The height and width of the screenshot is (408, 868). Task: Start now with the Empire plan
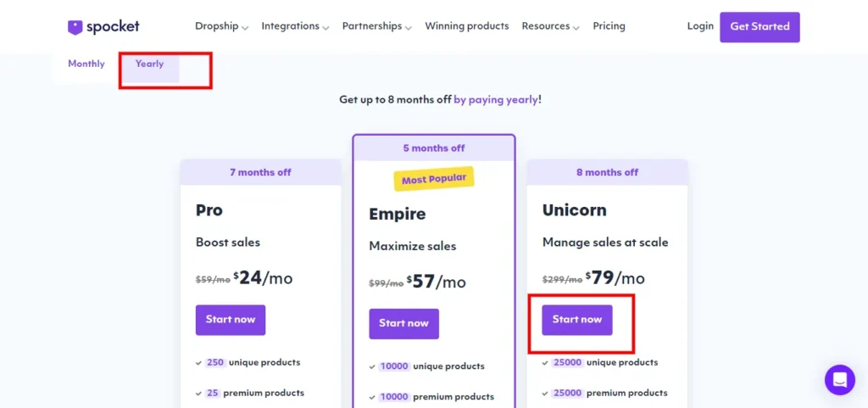tap(403, 323)
